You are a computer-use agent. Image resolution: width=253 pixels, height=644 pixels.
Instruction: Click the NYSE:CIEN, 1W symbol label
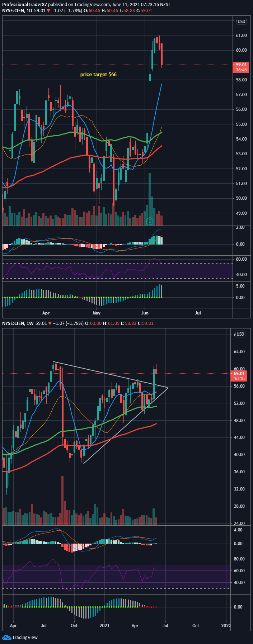pos(18,323)
